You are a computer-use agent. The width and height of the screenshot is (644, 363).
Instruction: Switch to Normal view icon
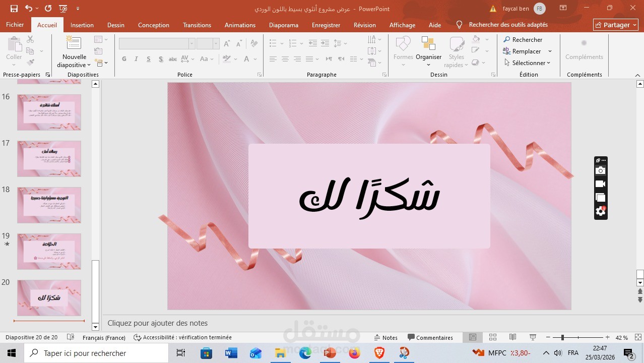pos(473,337)
